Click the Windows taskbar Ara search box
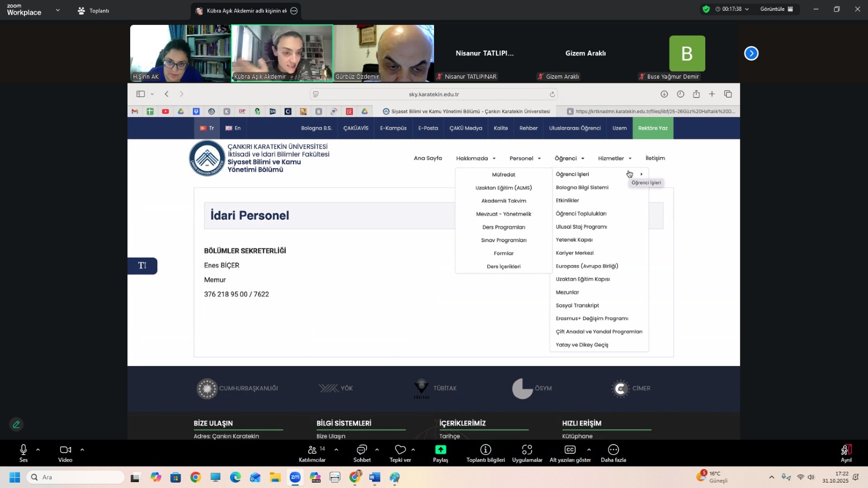The height and width of the screenshot is (488, 868). click(x=76, y=477)
